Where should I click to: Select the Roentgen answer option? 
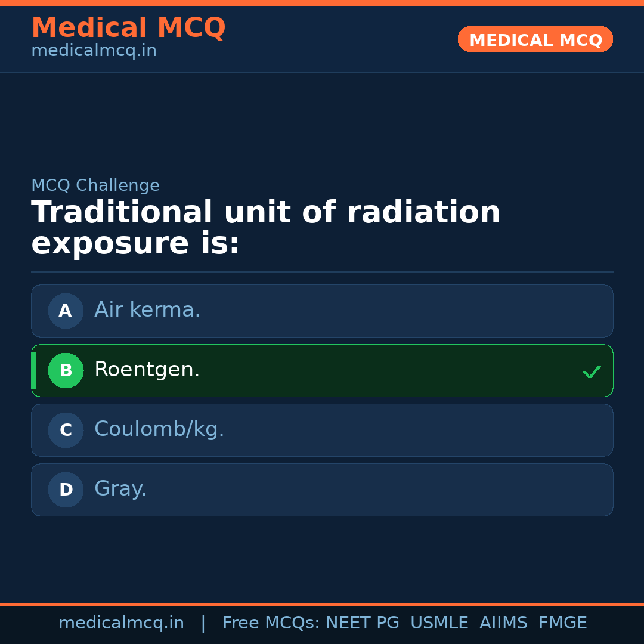(x=322, y=370)
